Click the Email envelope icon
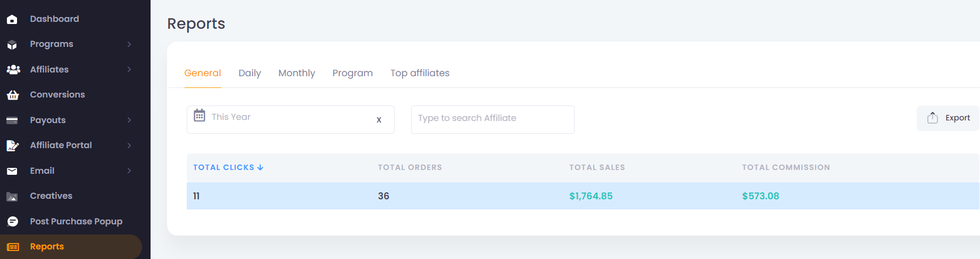This screenshot has width=980, height=259. pos(12,171)
